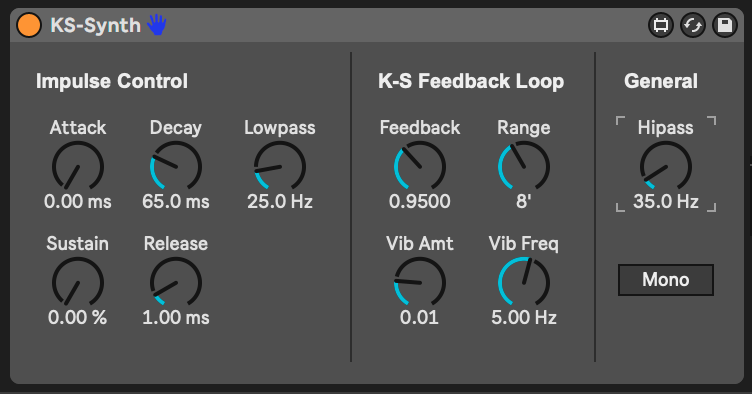Image resolution: width=752 pixels, height=394 pixels.
Task: Toggle the Mono button
Action: click(666, 279)
